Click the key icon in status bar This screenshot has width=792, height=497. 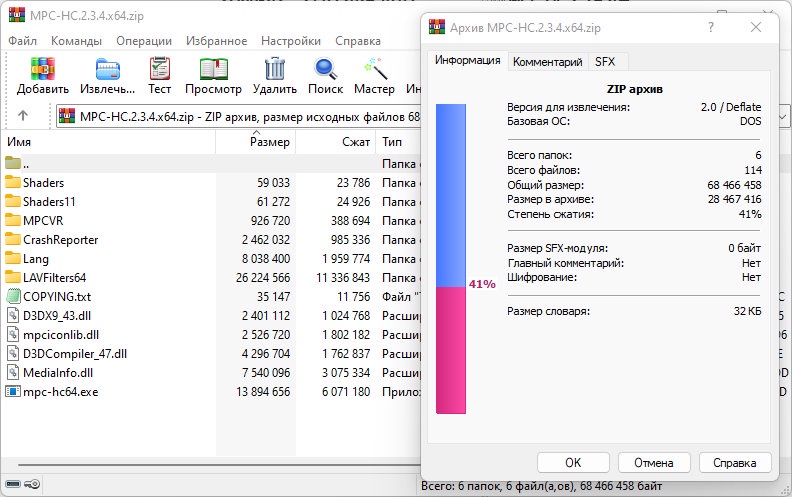click(x=32, y=484)
